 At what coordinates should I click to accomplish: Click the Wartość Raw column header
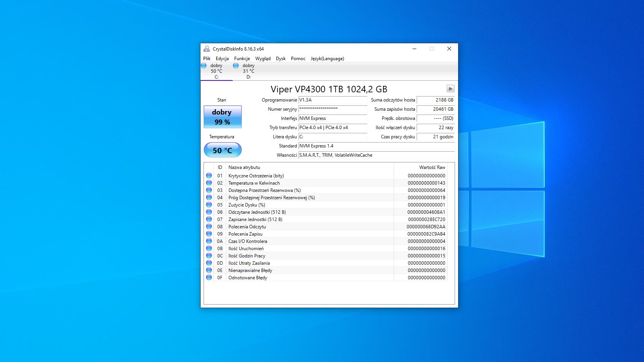(x=421, y=167)
